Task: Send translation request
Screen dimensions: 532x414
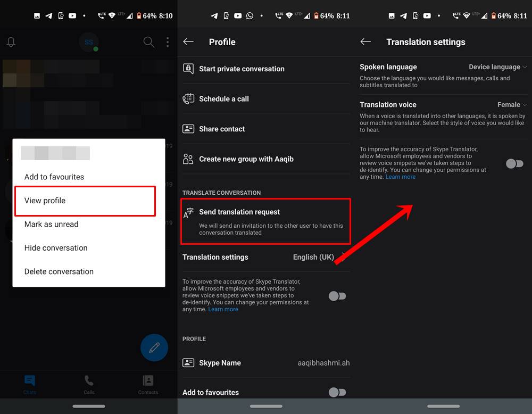Action: coord(265,221)
